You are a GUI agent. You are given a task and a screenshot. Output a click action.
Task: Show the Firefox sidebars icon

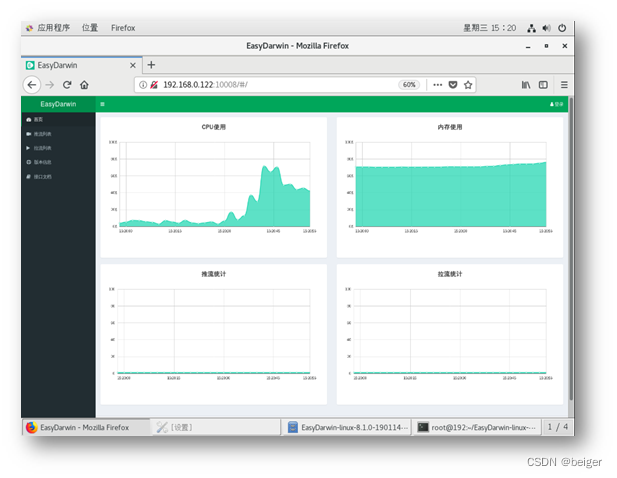point(543,85)
